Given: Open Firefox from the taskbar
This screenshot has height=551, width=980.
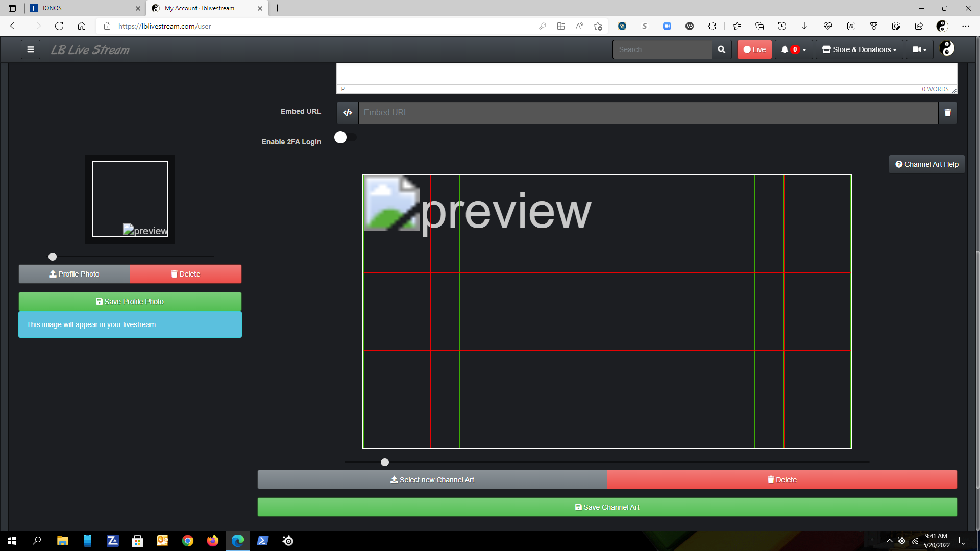Looking at the screenshot, I should click(213, 541).
